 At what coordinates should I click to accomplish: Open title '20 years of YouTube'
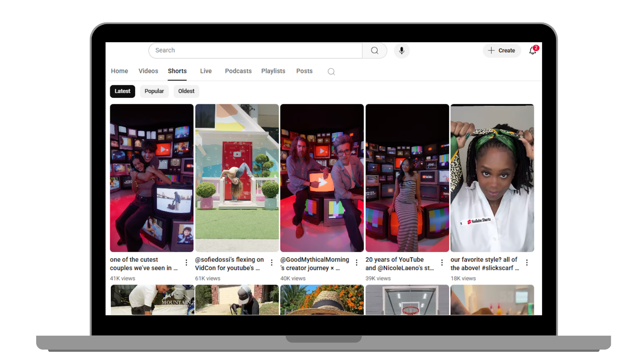coord(400,264)
